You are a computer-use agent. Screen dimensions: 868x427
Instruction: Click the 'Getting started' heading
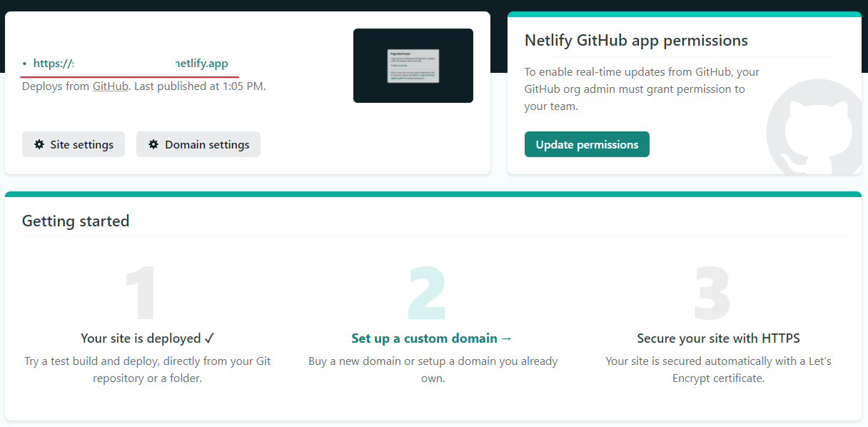[x=76, y=221]
